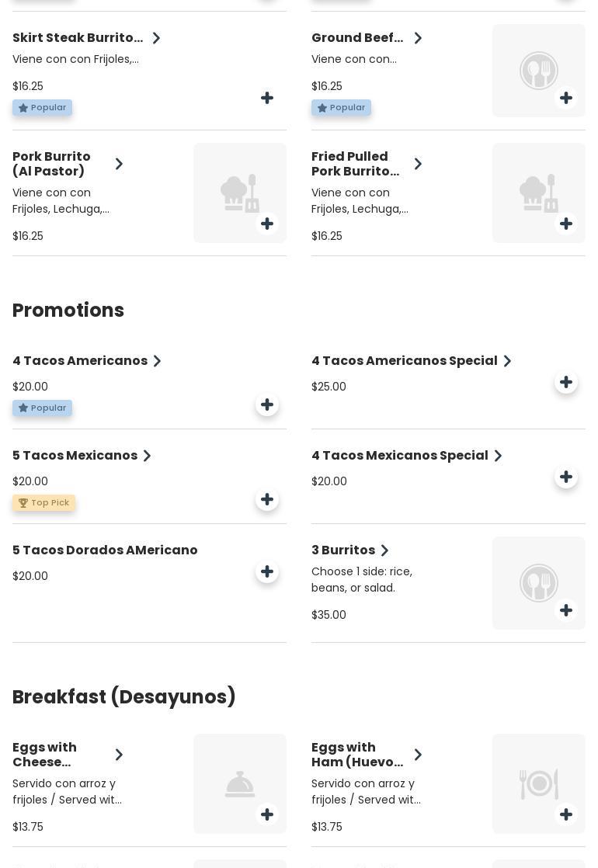Add 4 Tacos Americanos promotion to cart

267,404
